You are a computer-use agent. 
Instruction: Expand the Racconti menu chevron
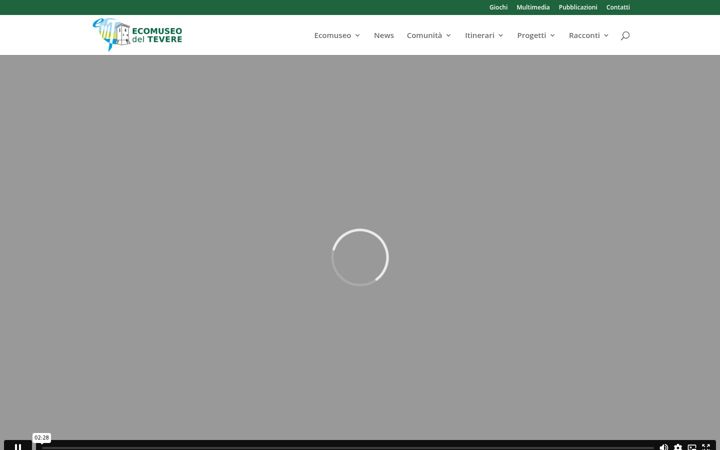click(606, 35)
